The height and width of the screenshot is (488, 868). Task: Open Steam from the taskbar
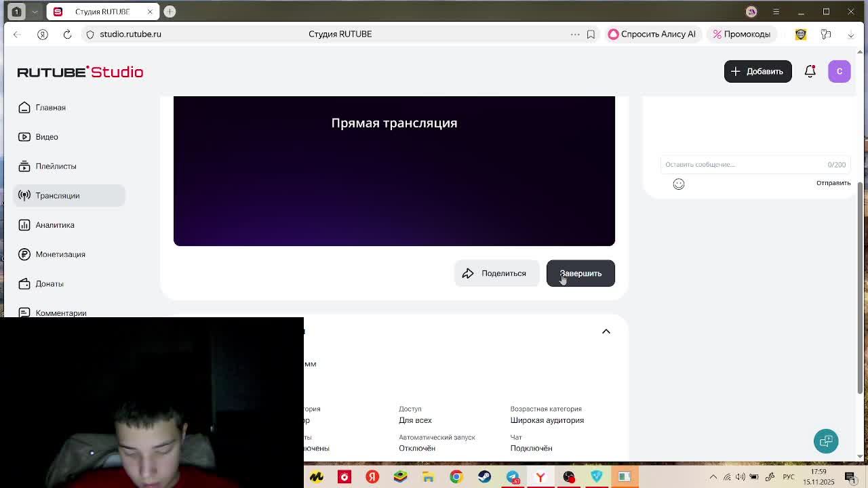[484, 477]
